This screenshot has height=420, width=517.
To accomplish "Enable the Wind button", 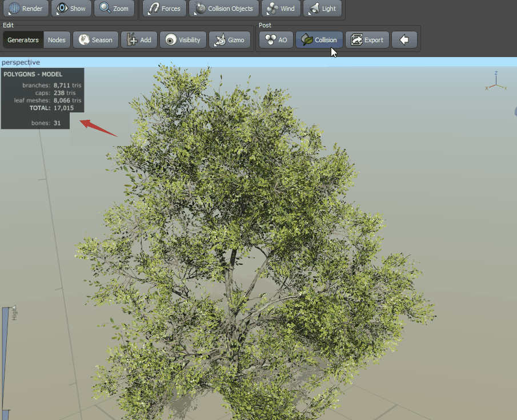I will [281, 8].
